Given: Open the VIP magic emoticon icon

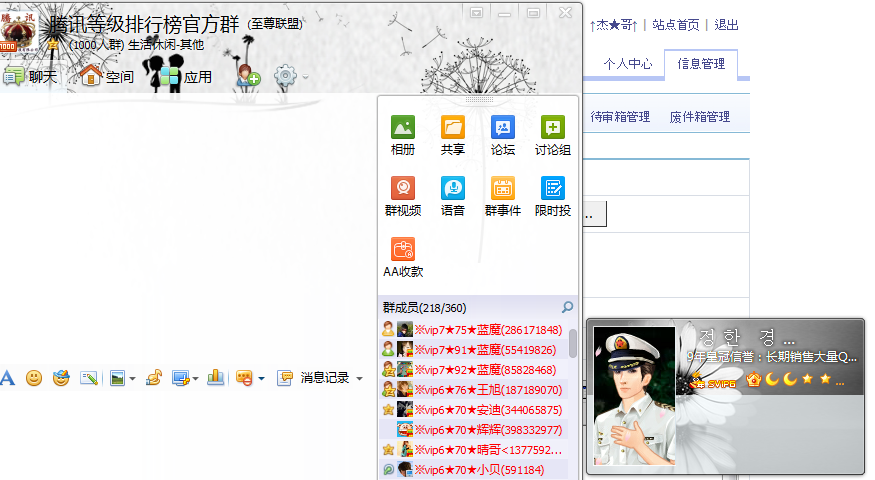Looking at the screenshot, I should (x=61, y=378).
